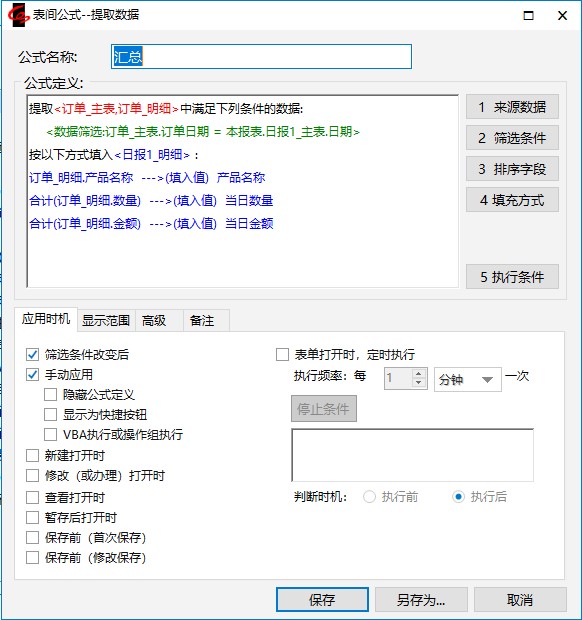Decrease the frequency spinner down arrow
This screenshot has height=620, width=582.
pos(418,383)
